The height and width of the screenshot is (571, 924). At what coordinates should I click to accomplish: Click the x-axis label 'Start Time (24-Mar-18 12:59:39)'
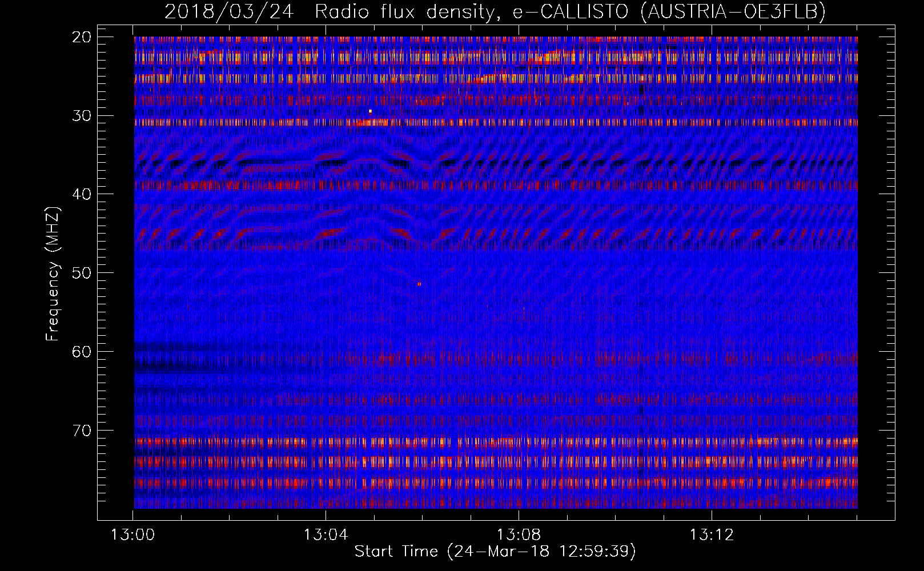495,552
